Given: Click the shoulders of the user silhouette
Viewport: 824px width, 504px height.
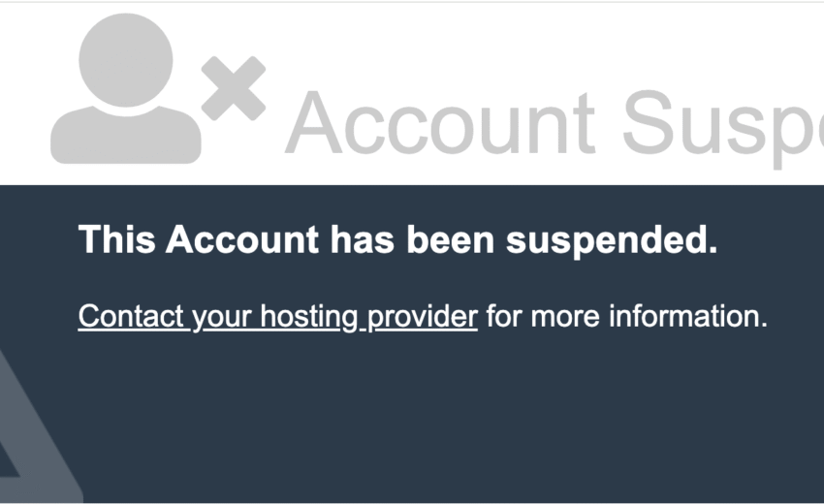Looking at the screenshot, I should 126,135.
